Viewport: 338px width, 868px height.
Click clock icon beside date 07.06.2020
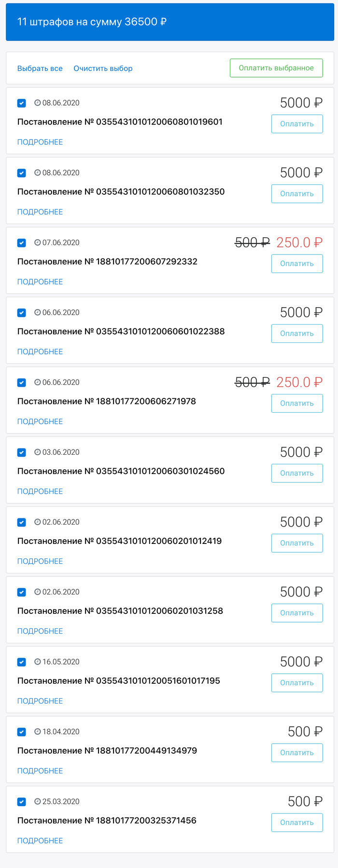pos(38,243)
